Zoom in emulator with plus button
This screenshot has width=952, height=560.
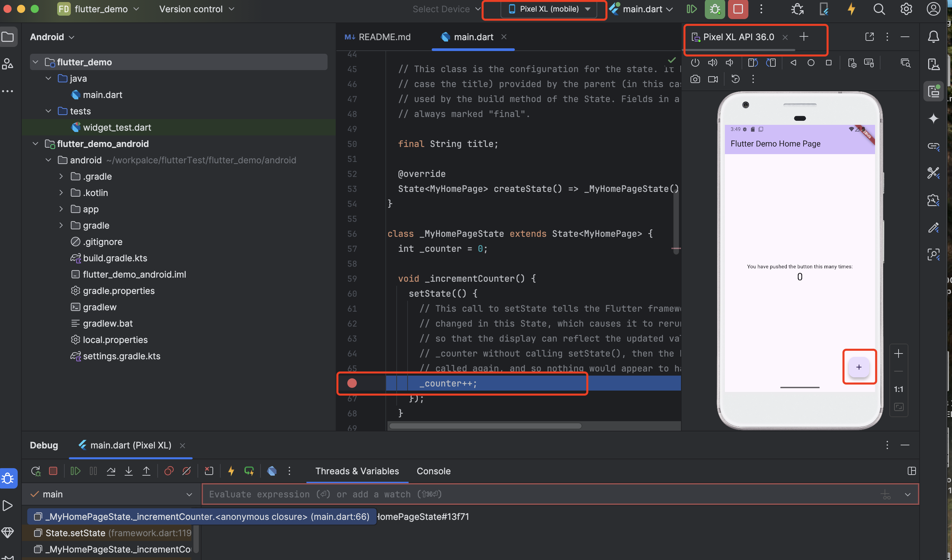point(898,353)
